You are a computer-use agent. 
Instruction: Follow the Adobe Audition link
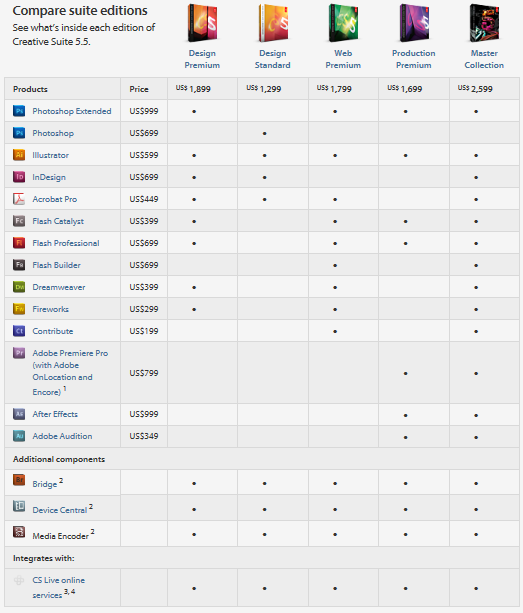click(63, 436)
